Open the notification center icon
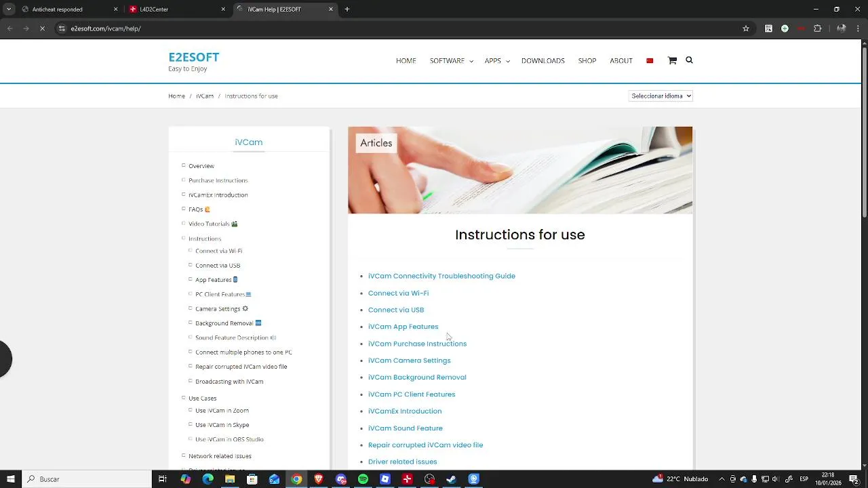This screenshot has width=868, height=488. click(854, 479)
